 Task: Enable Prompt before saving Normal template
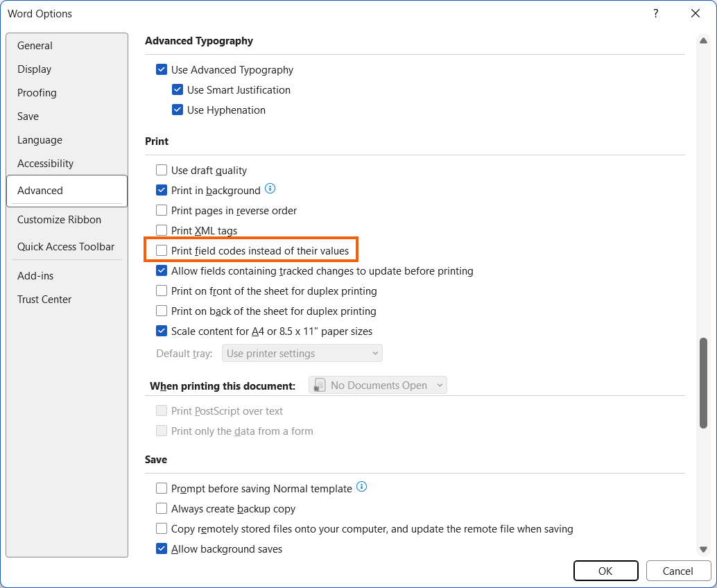(x=162, y=488)
